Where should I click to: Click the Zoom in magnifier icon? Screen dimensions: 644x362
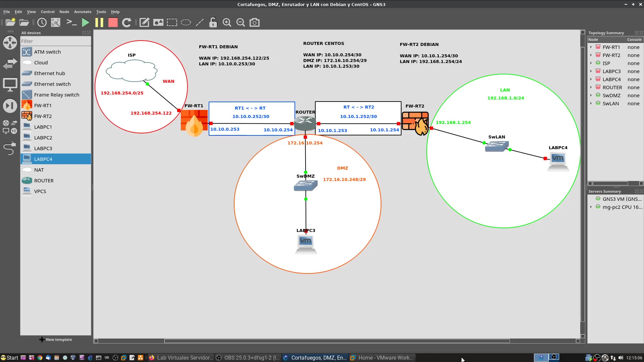point(227,22)
